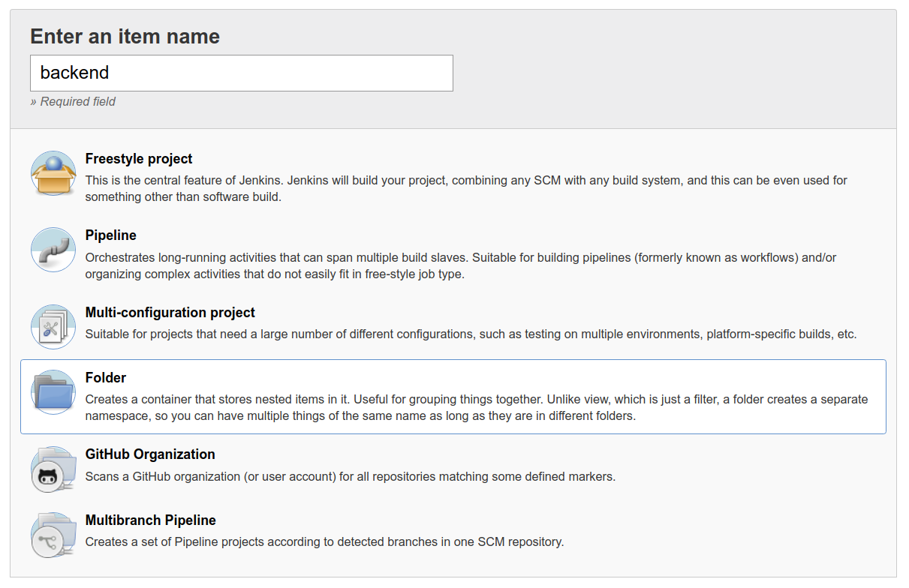
Task: Select the Freestyle project title
Action: point(139,159)
